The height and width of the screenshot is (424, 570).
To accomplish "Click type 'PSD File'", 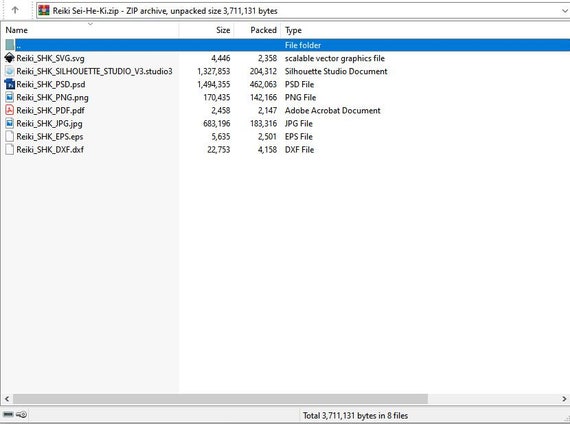I will pyautogui.click(x=299, y=84).
